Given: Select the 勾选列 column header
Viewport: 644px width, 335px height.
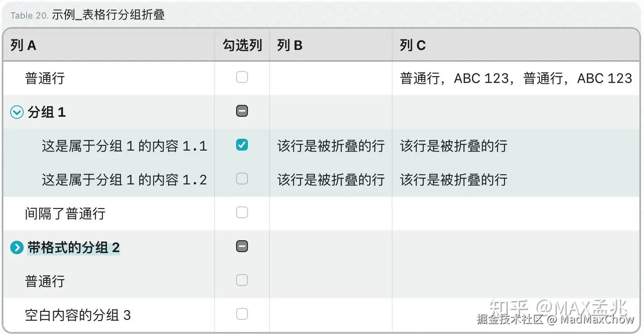Looking at the screenshot, I should pos(242,45).
